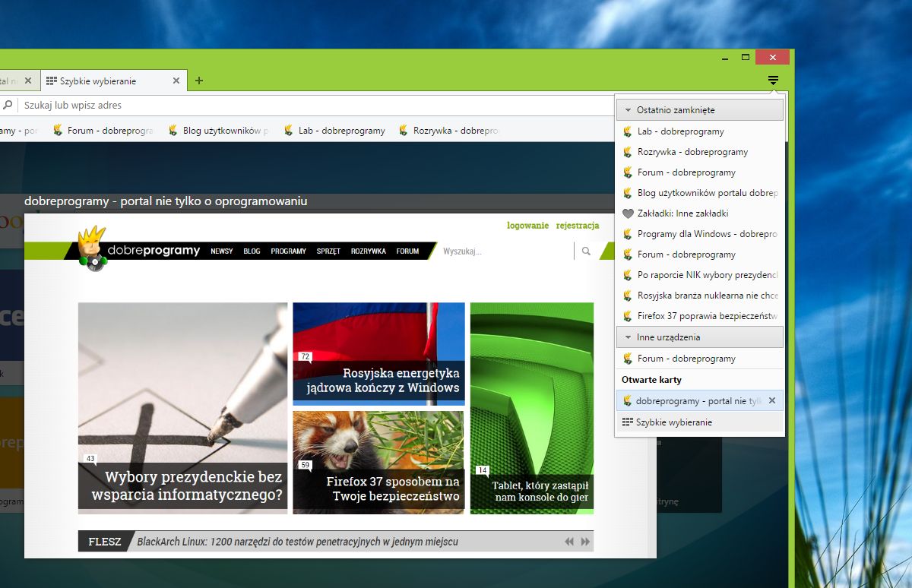Click the BlackArch Linux news ticker headline

click(297, 542)
